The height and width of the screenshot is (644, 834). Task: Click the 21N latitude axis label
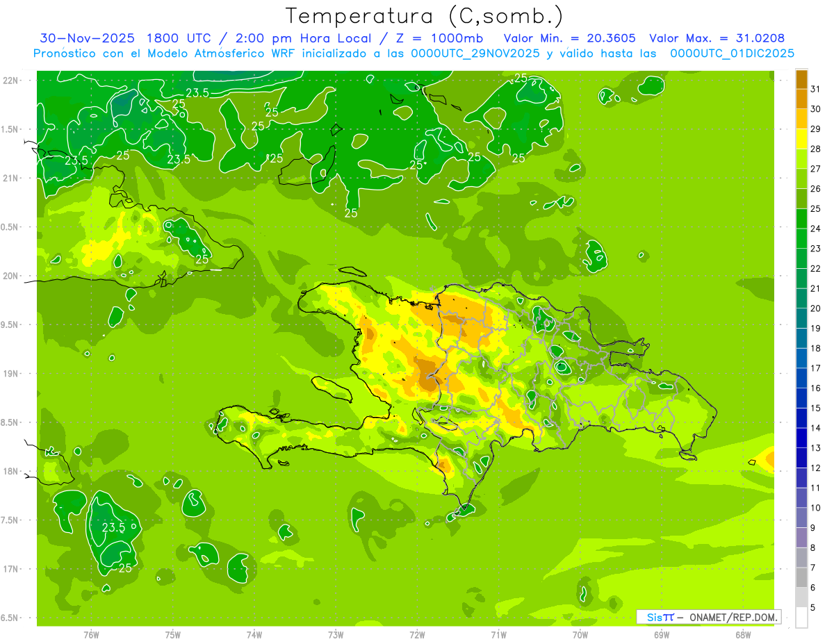11,179
